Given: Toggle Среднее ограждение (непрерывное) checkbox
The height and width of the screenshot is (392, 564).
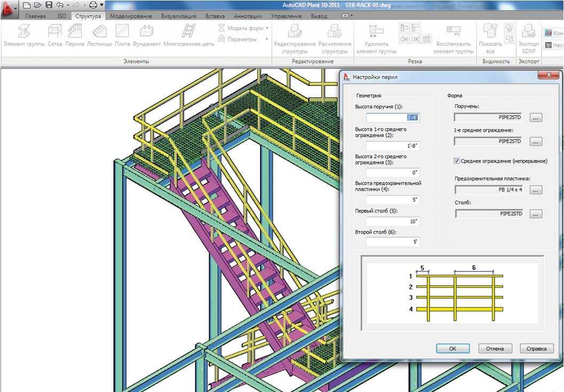Looking at the screenshot, I should (457, 161).
